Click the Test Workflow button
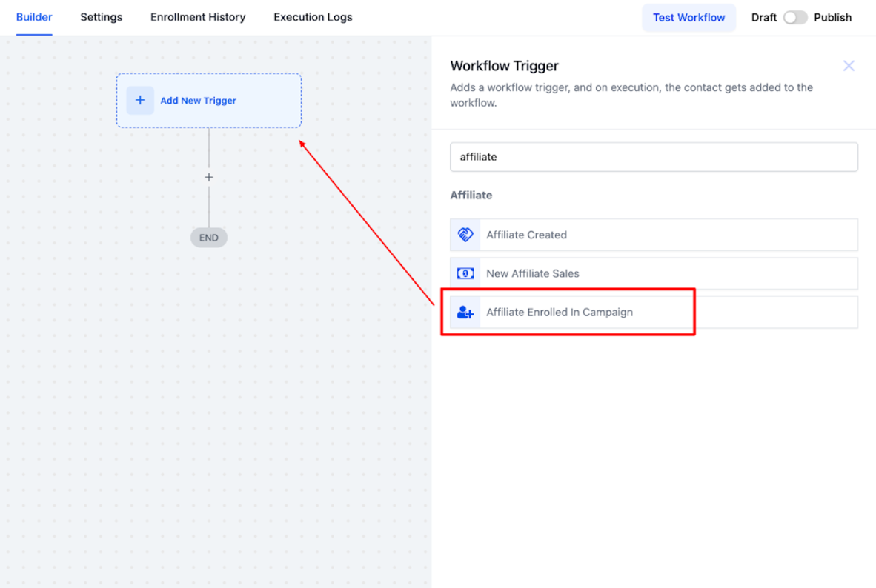The image size is (876, 588). pyautogui.click(x=688, y=17)
